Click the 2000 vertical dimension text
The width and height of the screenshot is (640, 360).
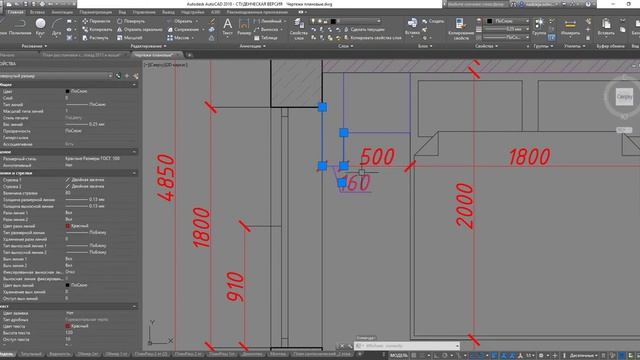click(x=464, y=205)
